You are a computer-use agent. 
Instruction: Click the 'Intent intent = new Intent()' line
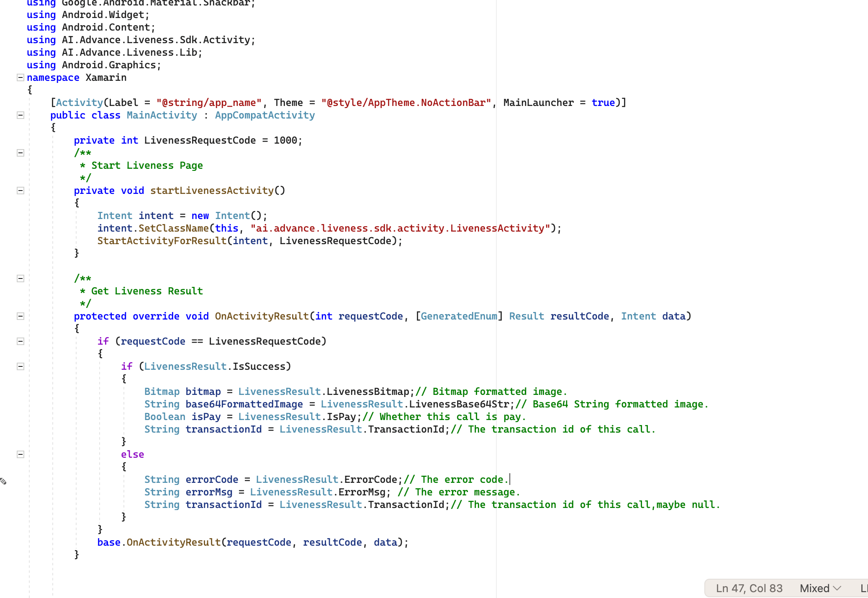pyautogui.click(x=182, y=216)
